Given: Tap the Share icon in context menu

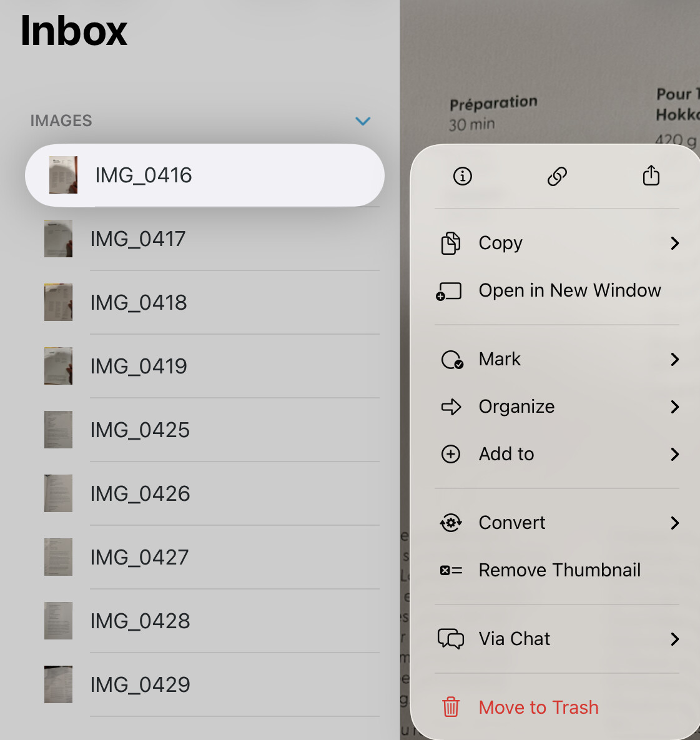Looking at the screenshot, I should (x=651, y=175).
